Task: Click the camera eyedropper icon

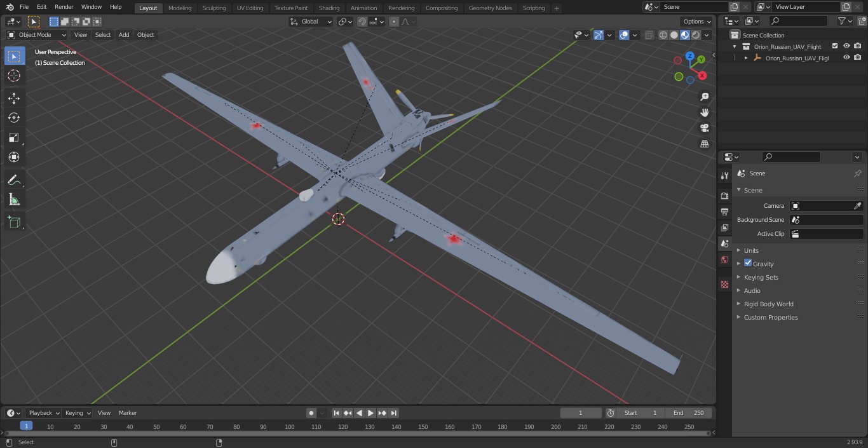Action: click(x=857, y=206)
